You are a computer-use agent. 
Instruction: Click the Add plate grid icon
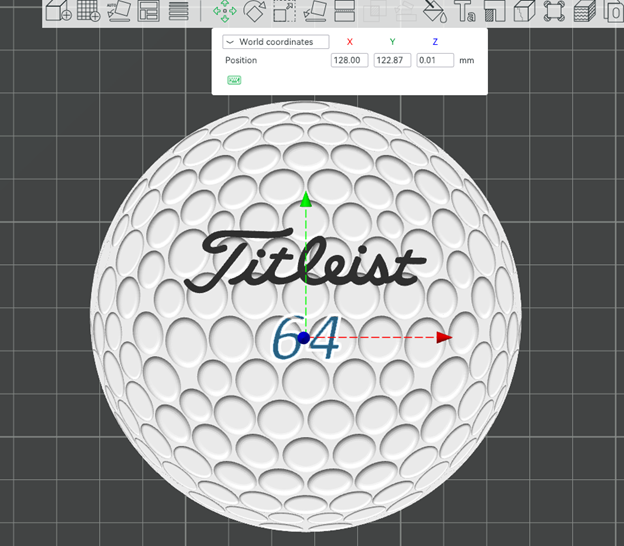click(x=88, y=11)
